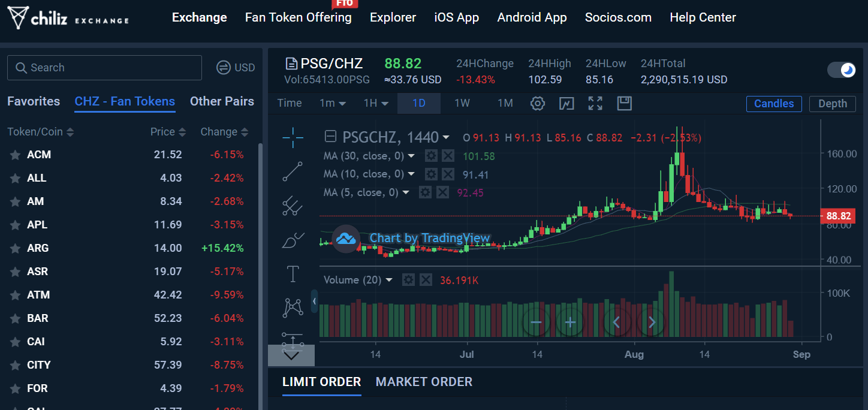Expand the Volume (20) indicator dropdown
The width and height of the screenshot is (868, 410).
pos(389,279)
